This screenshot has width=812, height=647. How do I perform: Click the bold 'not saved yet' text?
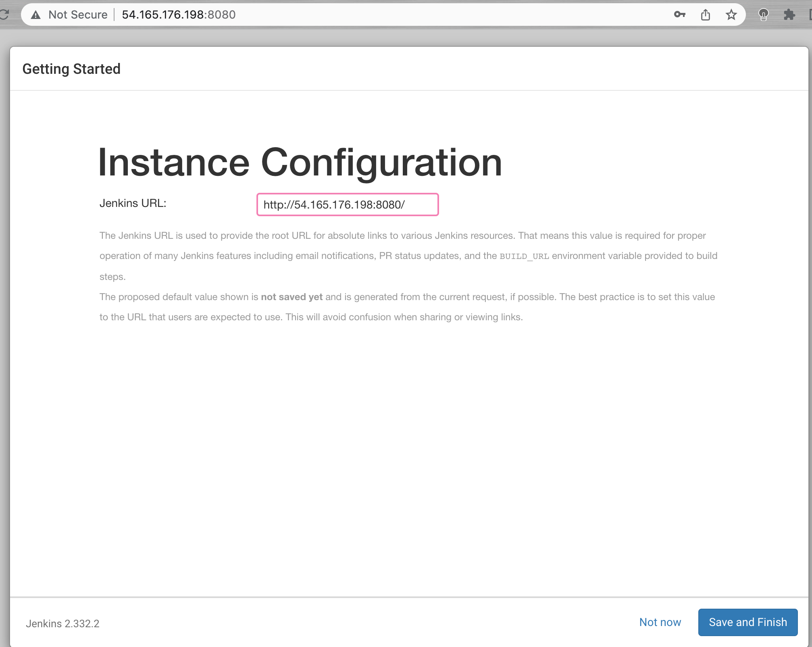pos(291,297)
